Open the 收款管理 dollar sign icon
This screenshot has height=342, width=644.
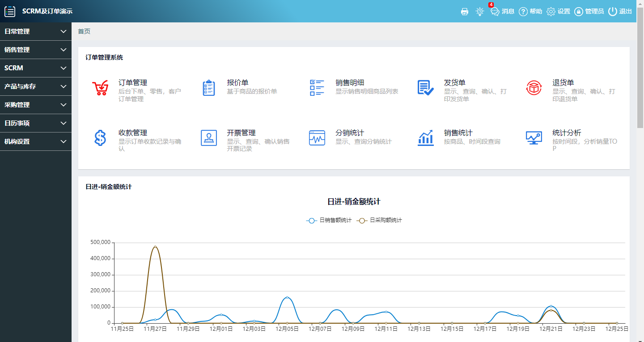tap(100, 138)
